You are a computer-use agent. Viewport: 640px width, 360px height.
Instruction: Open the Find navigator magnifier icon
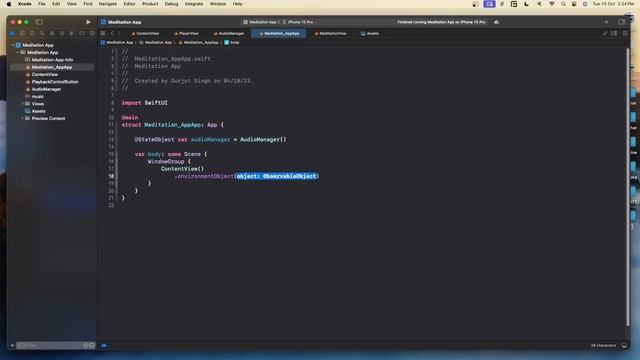pyautogui.click(x=42, y=33)
